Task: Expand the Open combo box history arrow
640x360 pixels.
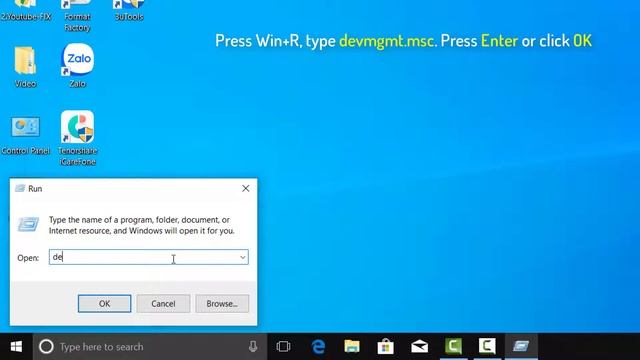Action: click(242, 257)
